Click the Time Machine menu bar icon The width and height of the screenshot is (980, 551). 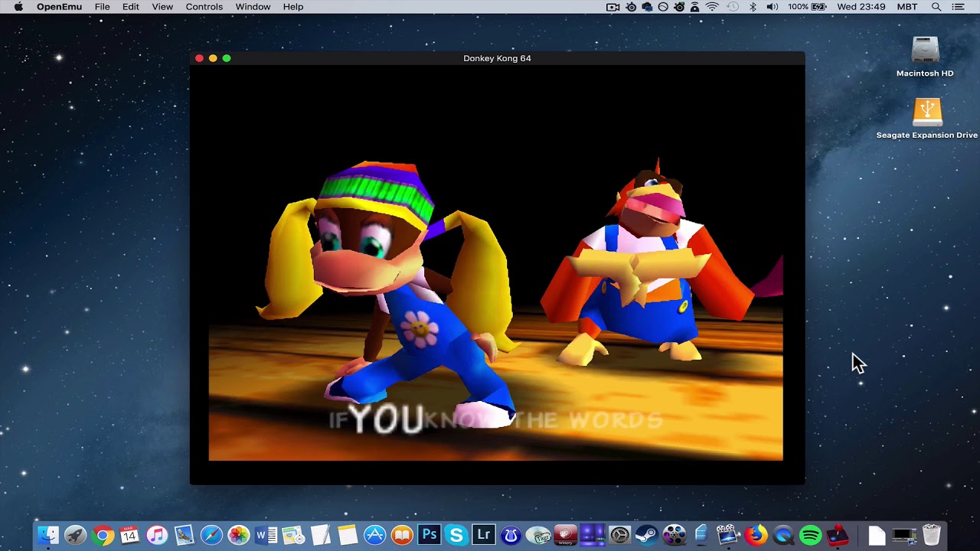coord(733,7)
